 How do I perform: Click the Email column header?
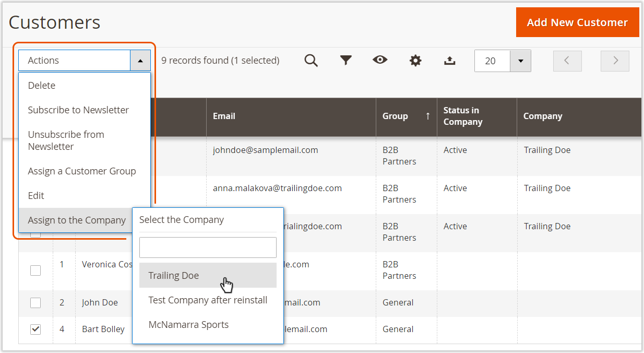pyautogui.click(x=291, y=116)
